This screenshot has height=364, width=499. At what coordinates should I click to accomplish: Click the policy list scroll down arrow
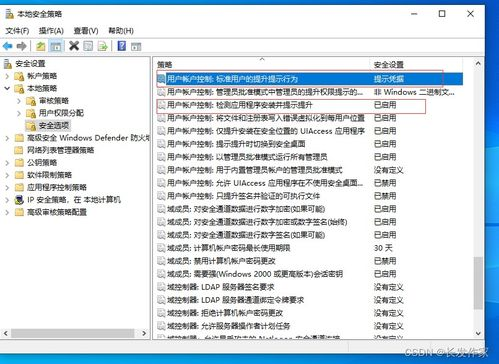tap(478, 333)
